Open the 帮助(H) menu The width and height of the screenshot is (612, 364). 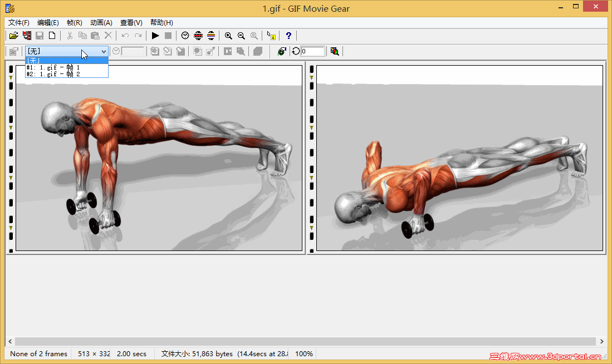pos(161,23)
